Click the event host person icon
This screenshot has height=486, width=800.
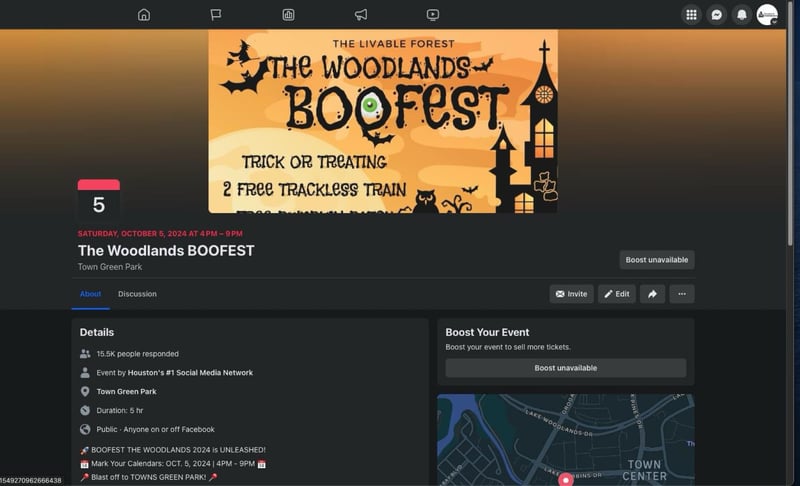[x=85, y=373]
